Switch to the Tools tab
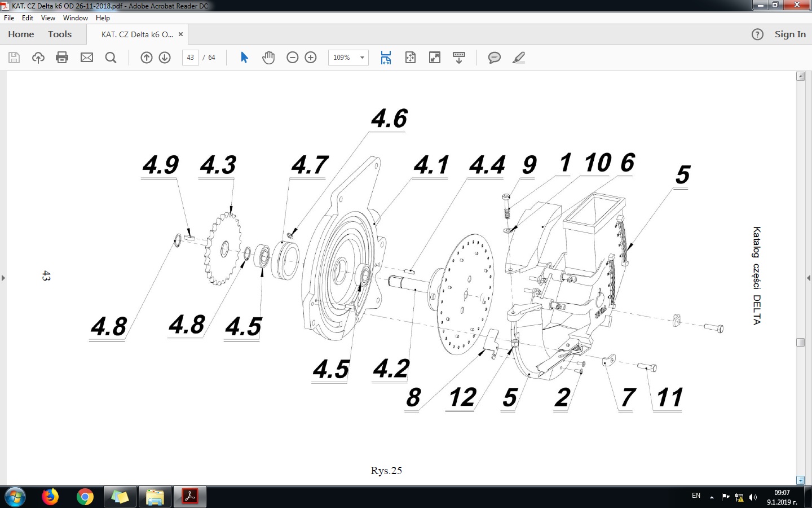The height and width of the screenshot is (508, 812). [x=60, y=34]
